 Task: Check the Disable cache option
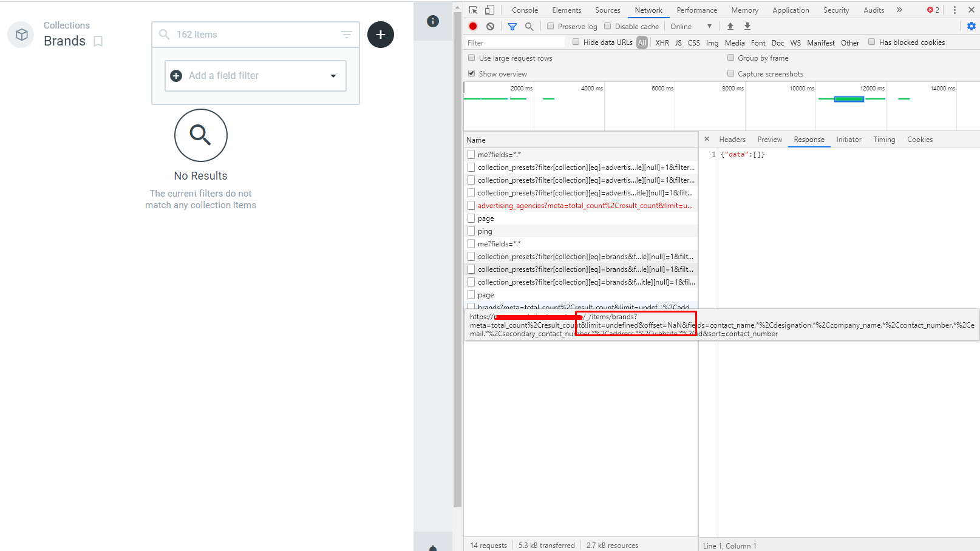coord(608,26)
